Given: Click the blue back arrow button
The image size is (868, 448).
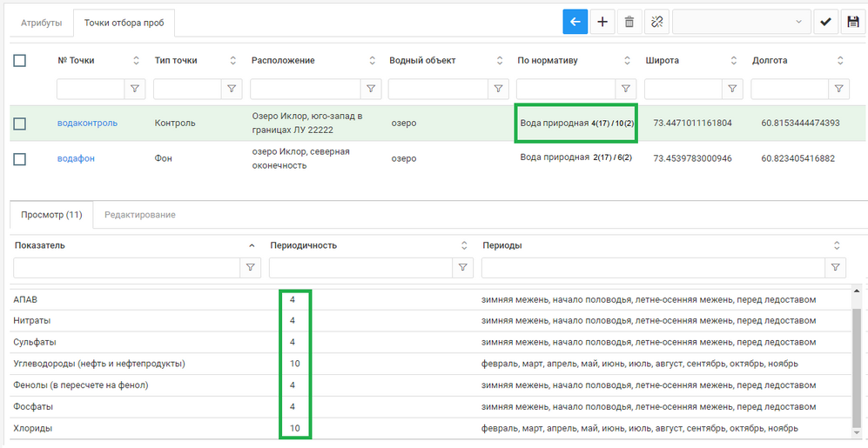Looking at the screenshot, I should (x=575, y=23).
